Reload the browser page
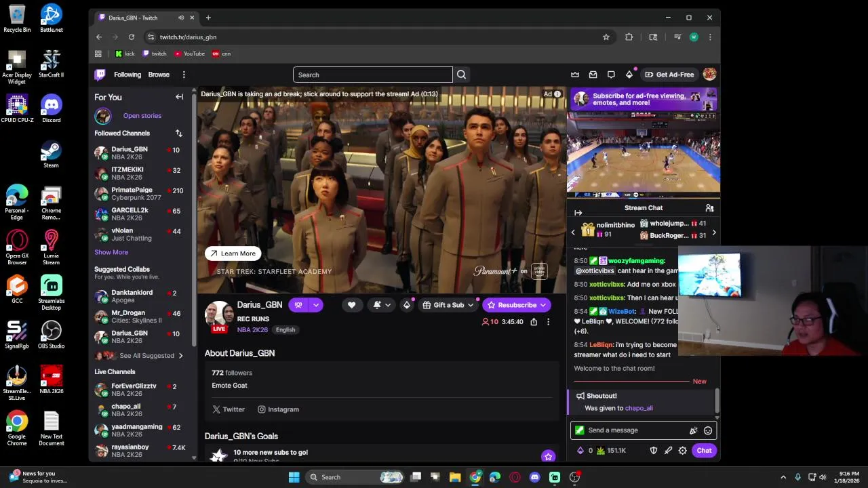Image resolution: width=868 pixels, height=488 pixels. 132,37
